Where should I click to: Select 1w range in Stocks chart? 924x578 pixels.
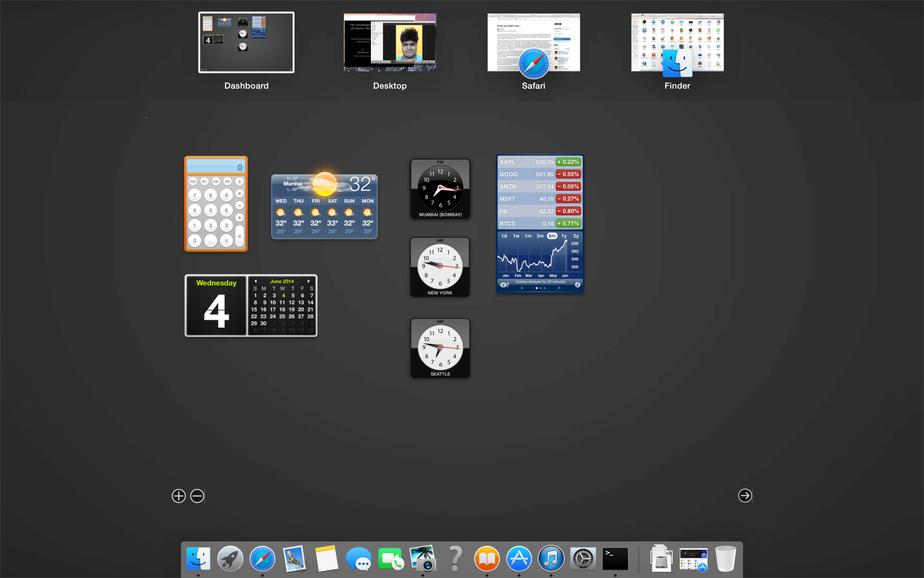coord(516,236)
